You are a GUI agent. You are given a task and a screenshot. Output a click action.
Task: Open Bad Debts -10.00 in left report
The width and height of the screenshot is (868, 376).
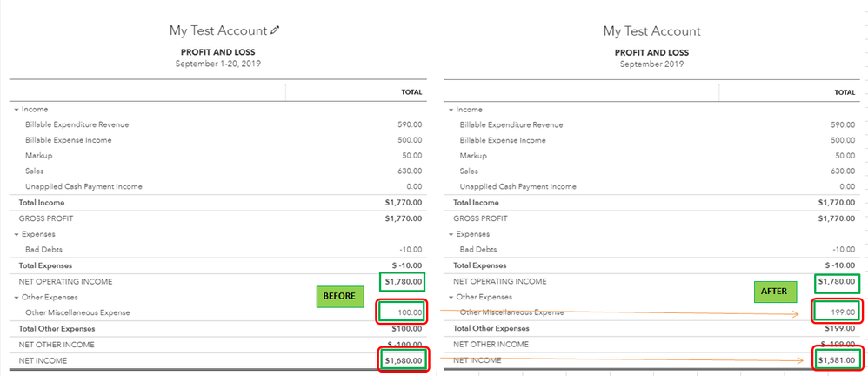[411, 250]
